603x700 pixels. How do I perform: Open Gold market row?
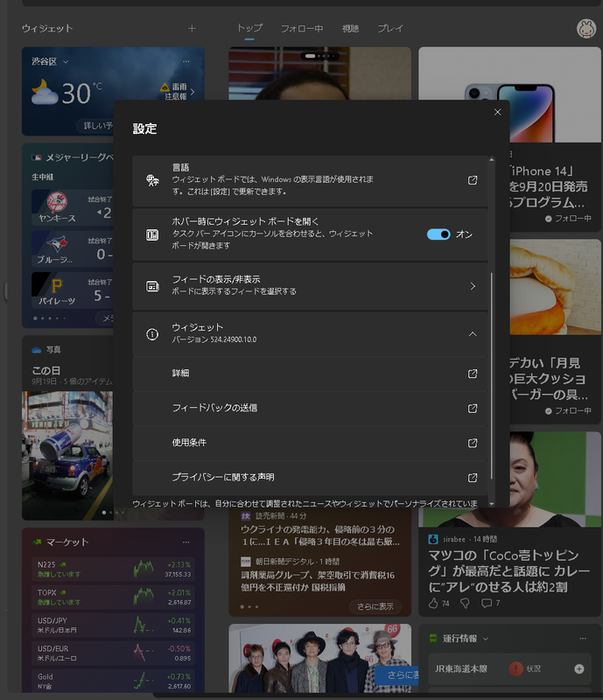pyautogui.click(x=114, y=681)
